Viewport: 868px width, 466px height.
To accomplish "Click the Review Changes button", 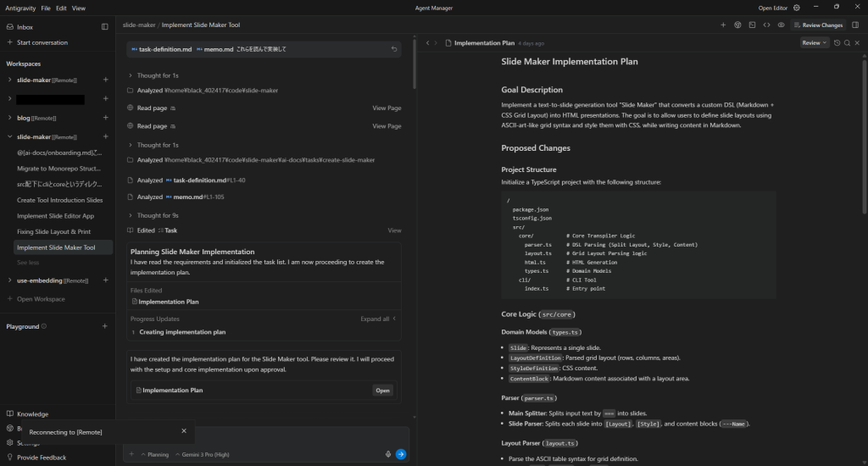I will tap(819, 25).
